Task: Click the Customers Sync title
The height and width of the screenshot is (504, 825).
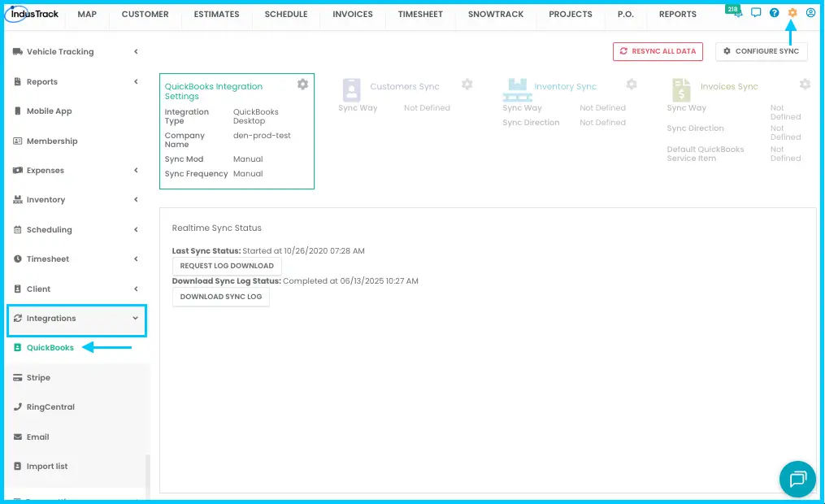Action: [x=405, y=86]
